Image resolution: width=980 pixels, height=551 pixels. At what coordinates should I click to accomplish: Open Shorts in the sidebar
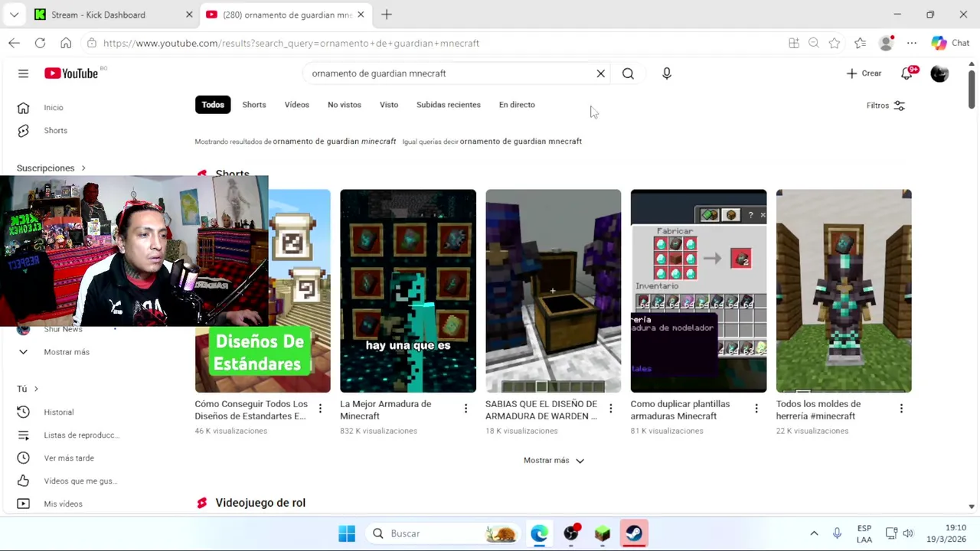[x=55, y=131]
